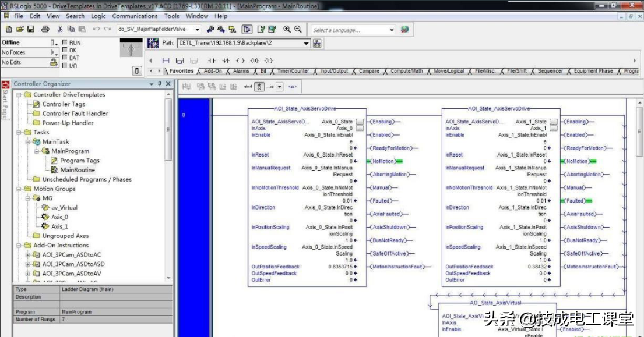Click the No Edits lock icon
644x337 pixels.
click(x=54, y=62)
